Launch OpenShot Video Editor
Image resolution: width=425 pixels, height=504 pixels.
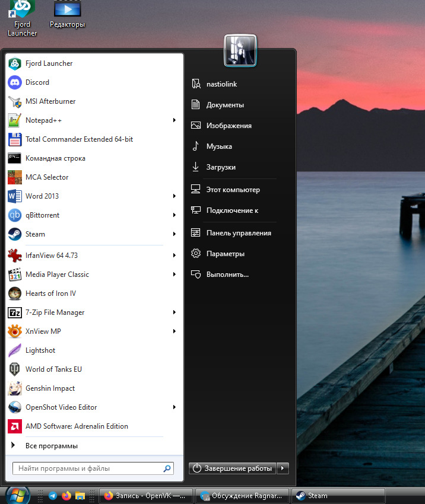click(94, 407)
